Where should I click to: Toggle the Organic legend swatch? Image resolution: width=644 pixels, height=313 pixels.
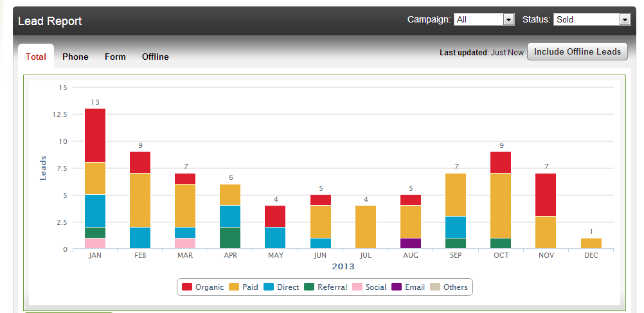coord(187,287)
